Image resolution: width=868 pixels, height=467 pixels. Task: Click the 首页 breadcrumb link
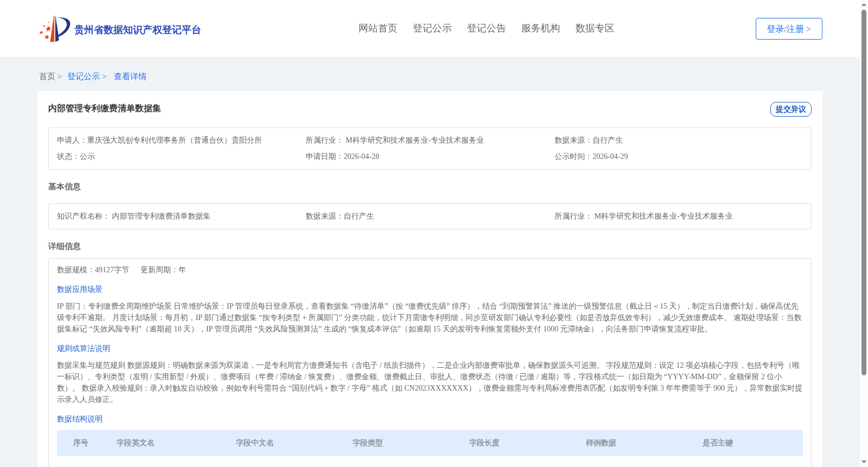point(47,76)
